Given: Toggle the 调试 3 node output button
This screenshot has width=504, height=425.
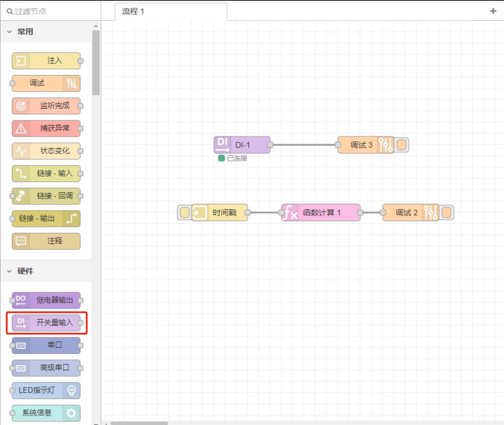Looking at the screenshot, I should point(402,145).
